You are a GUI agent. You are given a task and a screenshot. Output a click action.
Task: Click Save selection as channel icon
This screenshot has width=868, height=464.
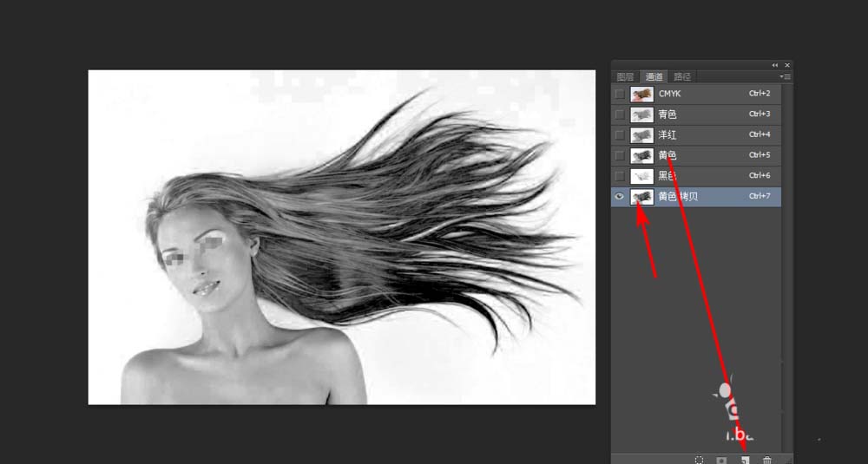[721, 459]
